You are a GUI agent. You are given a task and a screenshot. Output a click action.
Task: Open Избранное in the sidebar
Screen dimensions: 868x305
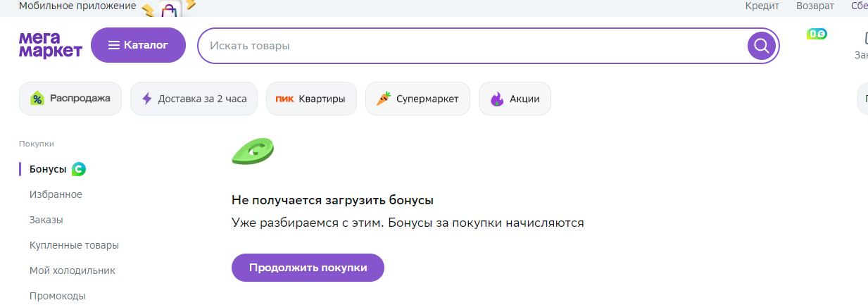point(56,194)
